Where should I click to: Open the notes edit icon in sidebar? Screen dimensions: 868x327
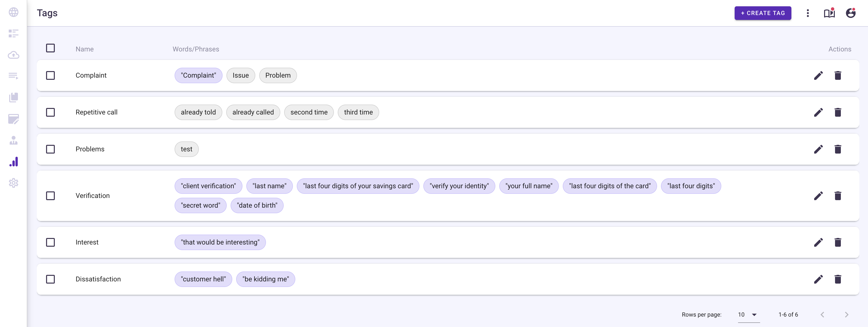pyautogui.click(x=14, y=119)
